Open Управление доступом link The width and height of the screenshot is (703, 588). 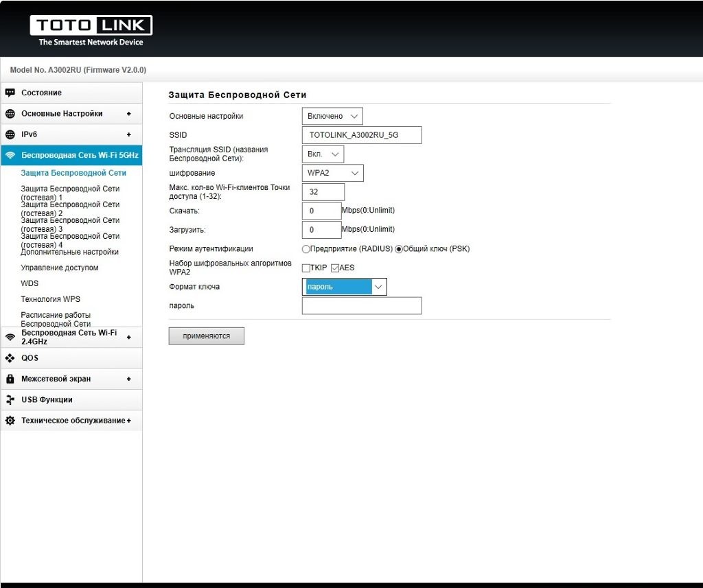tap(59, 268)
